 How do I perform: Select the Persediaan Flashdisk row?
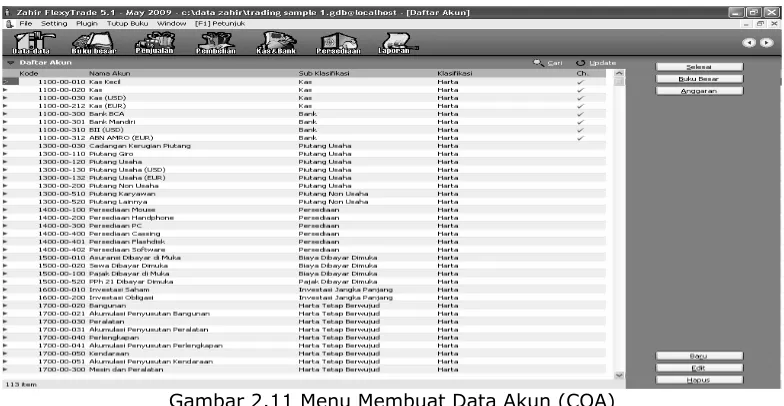304,242
